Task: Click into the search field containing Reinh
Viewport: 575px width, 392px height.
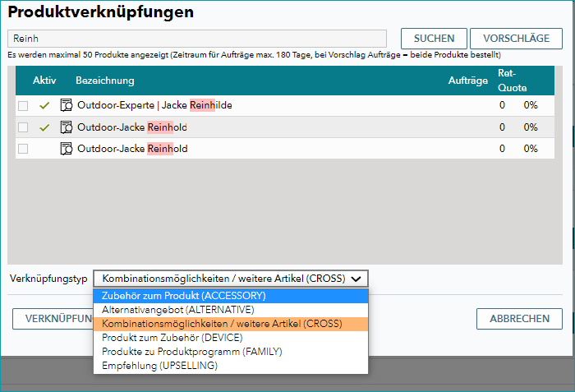Action: (x=197, y=39)
